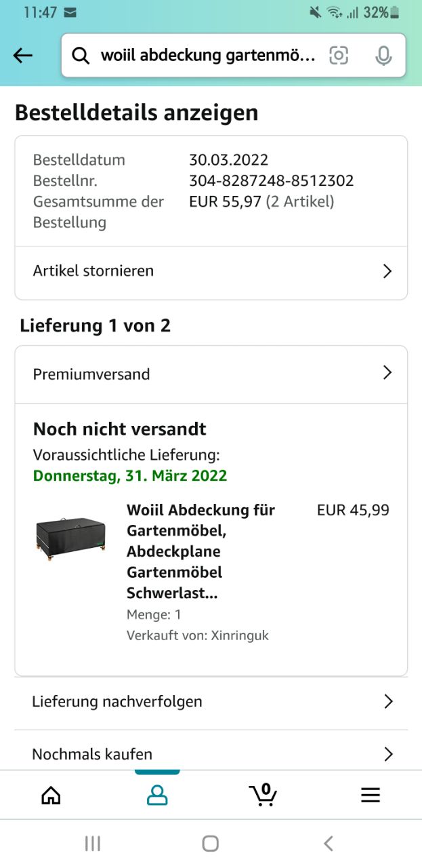Tap Artikel stornieren text
The height and width of the screenshot is (868, 422).
pyautogui.click(x=93, y=271)
